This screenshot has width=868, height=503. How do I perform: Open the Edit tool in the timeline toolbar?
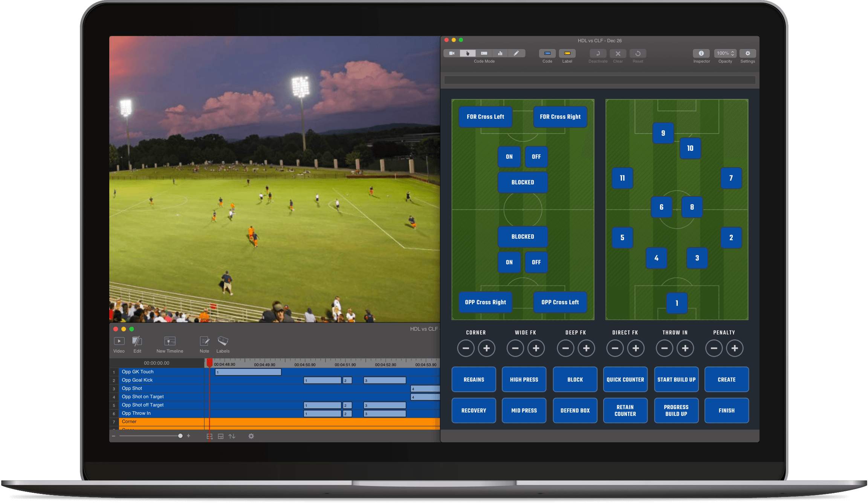tap(137, 341)
